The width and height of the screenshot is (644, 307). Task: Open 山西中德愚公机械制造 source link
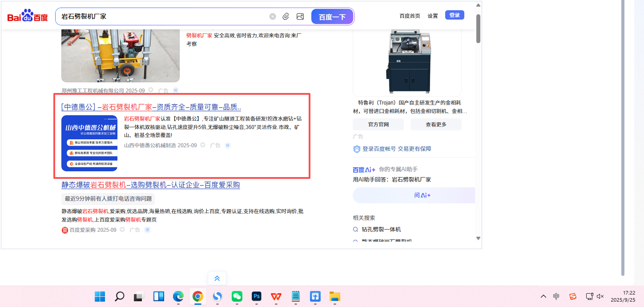click(x=149, y=145)
